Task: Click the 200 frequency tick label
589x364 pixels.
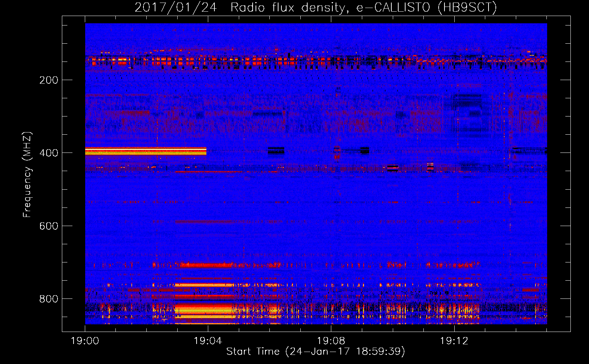Action: (49, 80)
